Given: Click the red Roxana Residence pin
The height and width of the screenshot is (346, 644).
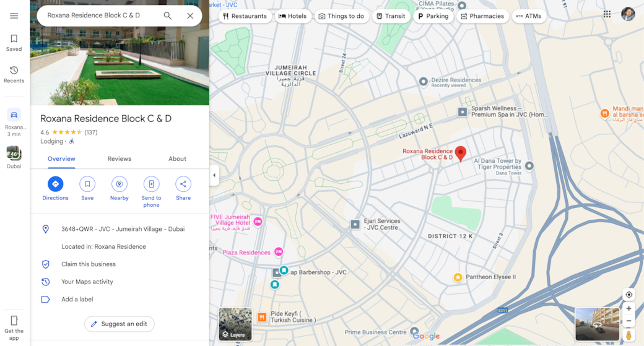Looking at the screenshot, I should [461, 154].
